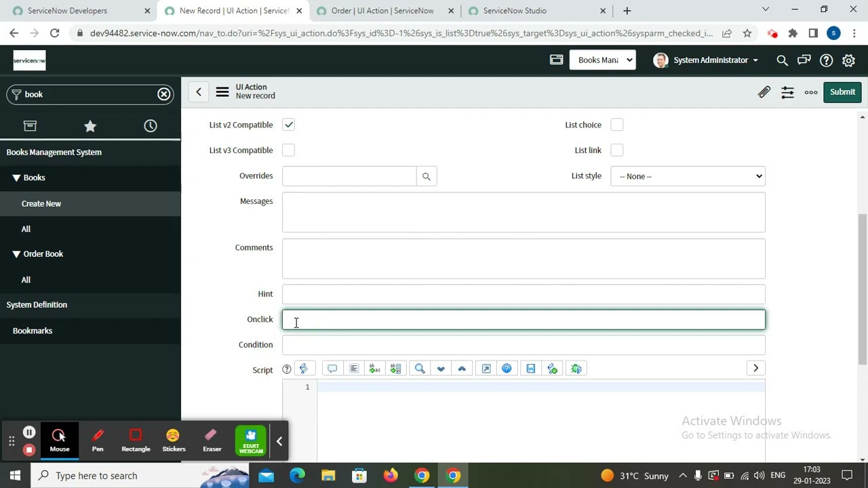Show favorites star navigator tab

pos(90,126)
